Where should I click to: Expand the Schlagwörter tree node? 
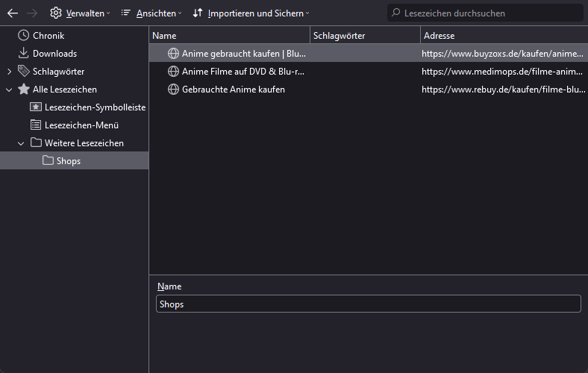click(9, 72)
